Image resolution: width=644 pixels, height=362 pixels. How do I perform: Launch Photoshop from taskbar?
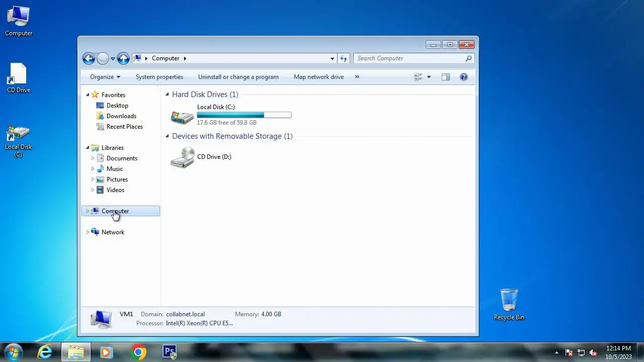(x=170, y=352)
